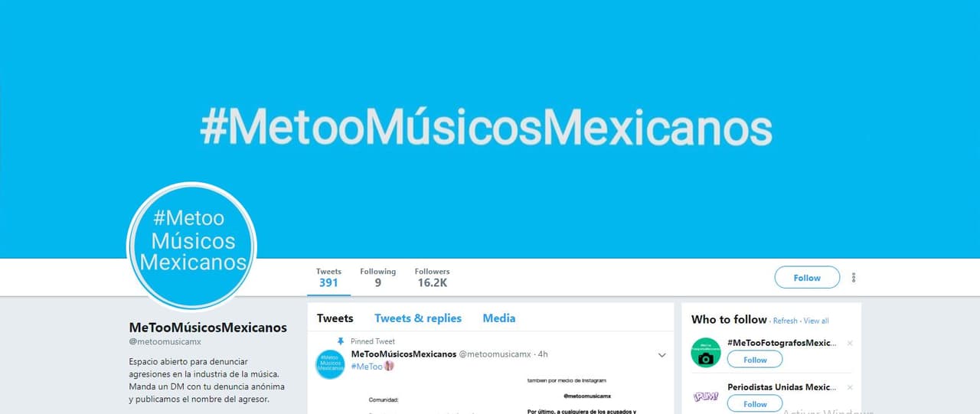The width and height of the screenshot is (980, 414).
Task: Follow #MeTooFotografosMexic suggested account
Action: tap(755, 360)
